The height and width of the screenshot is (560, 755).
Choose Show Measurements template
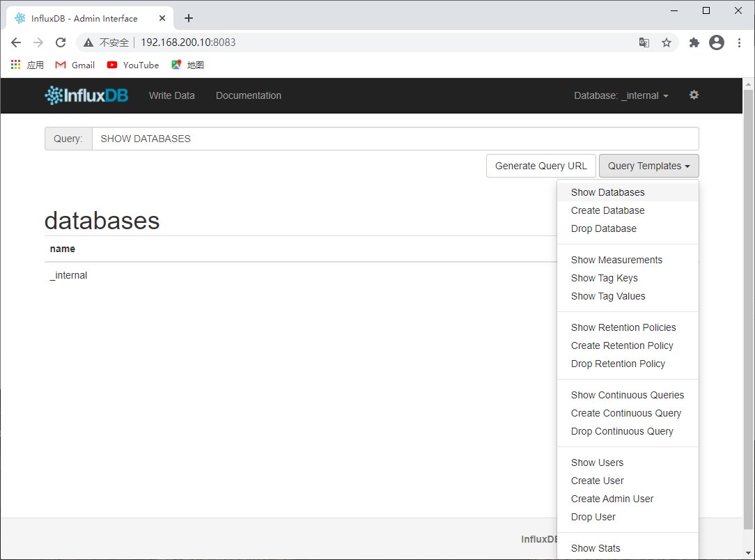(616, 260)
